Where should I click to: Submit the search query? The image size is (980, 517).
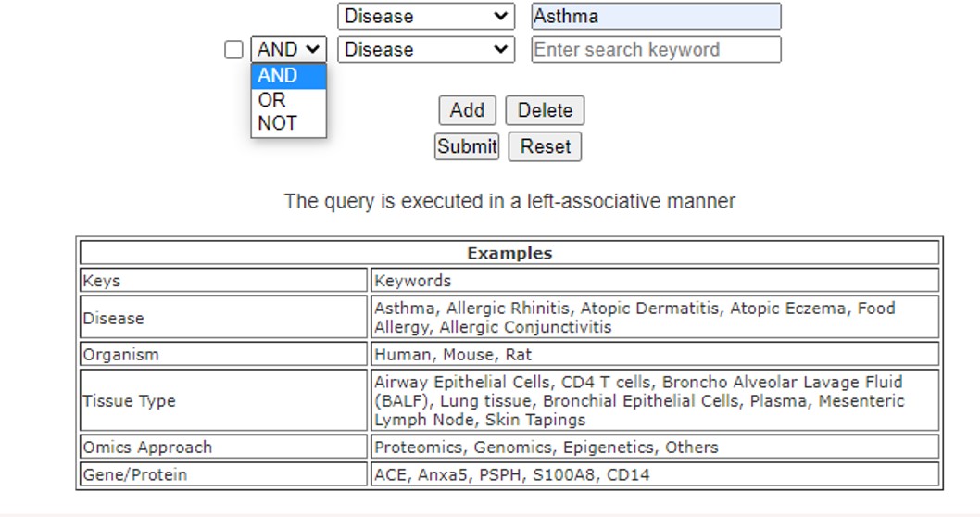[x=467, y=146]
